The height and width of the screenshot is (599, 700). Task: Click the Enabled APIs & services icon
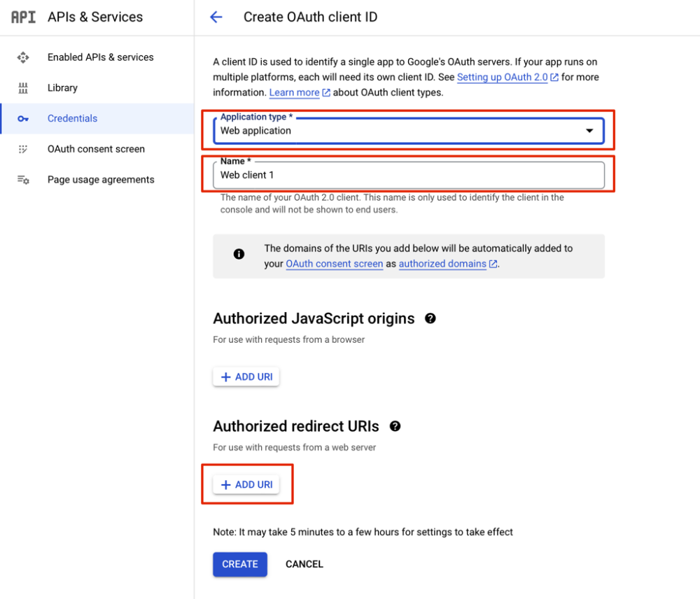click(23, 57)
